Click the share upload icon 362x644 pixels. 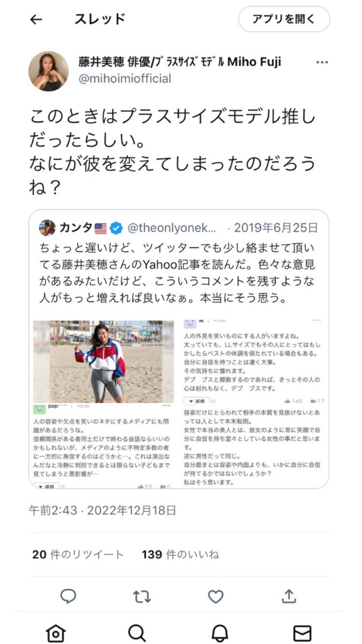coord(289,596)
